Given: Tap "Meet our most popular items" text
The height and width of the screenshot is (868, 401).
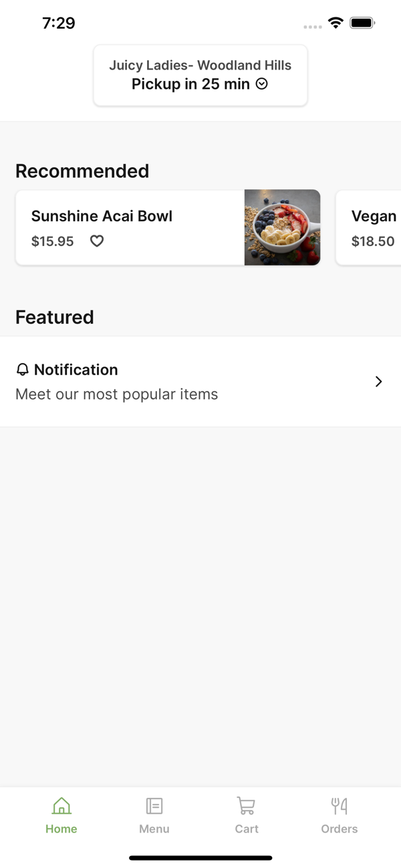Looking at the screenshot, I should coord(117,395).
